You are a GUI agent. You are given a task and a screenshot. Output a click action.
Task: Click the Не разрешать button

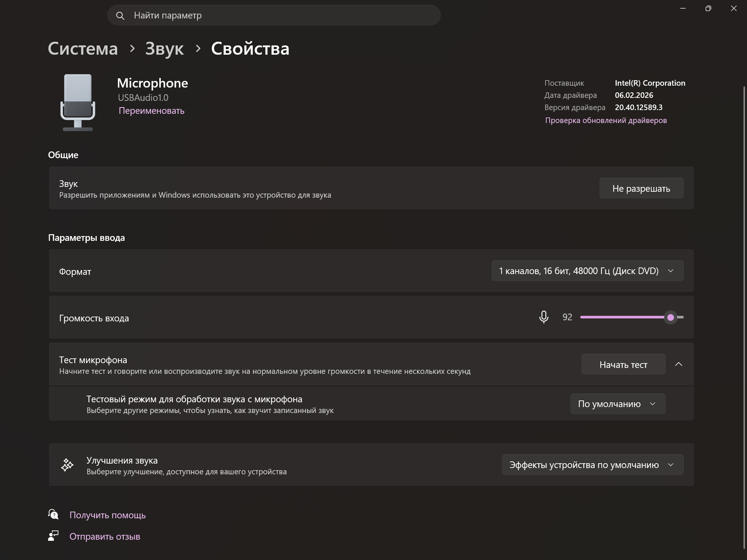coord(641,188)
